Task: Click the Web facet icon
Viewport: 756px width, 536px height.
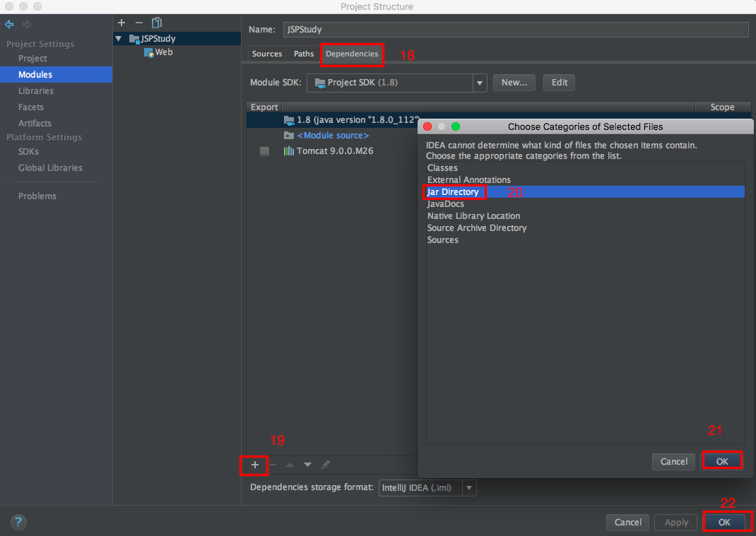Action: 148,52
